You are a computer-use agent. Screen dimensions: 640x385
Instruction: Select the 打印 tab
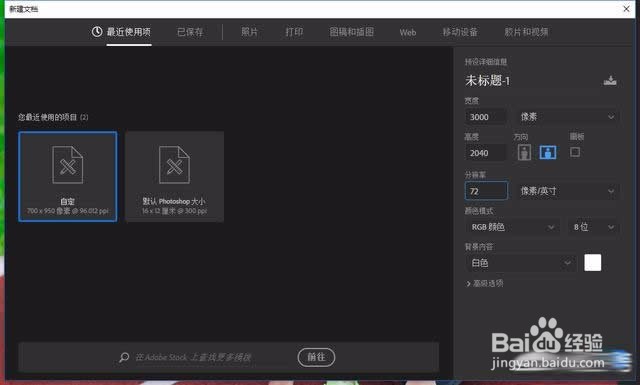(294, 32)
